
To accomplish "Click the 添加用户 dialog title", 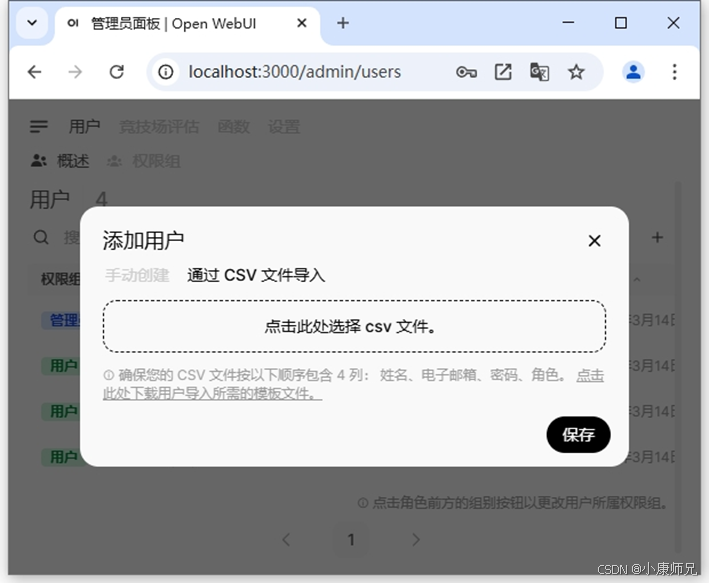I will (143, 240).
